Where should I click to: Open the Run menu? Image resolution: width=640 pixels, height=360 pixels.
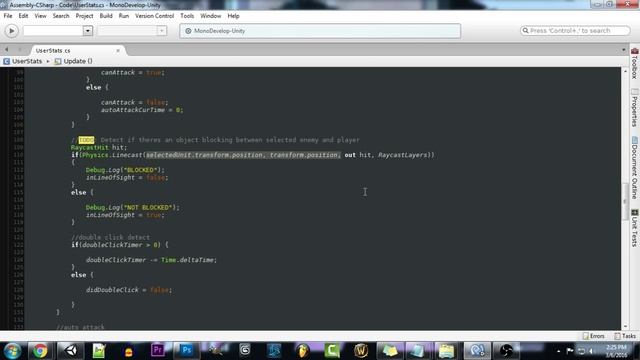124,16
